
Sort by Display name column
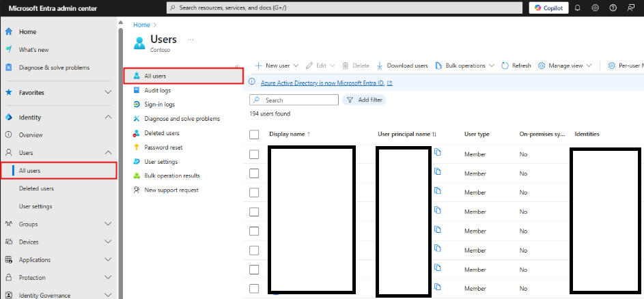[x=290, y=134]
